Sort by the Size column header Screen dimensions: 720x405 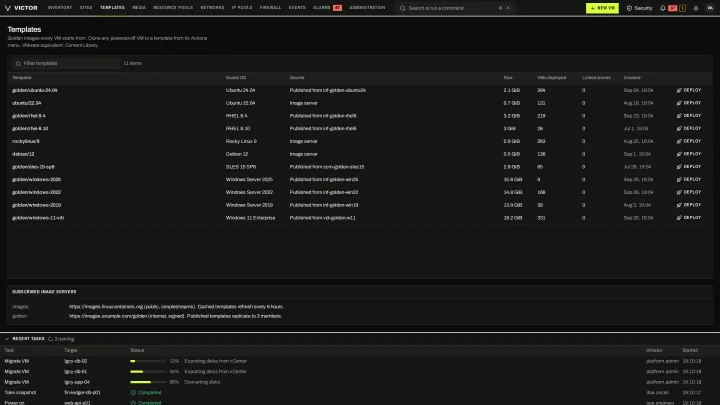click(x=508, y=78)
